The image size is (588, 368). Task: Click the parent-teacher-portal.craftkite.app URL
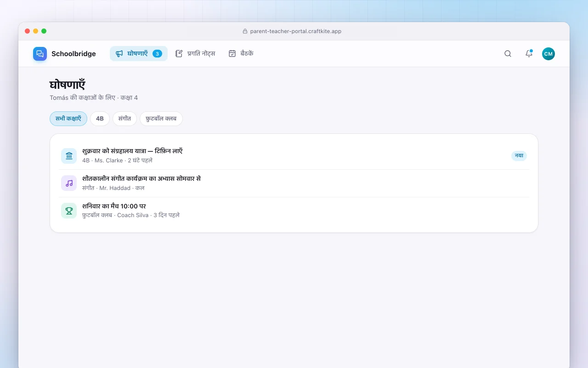[296, 31]
